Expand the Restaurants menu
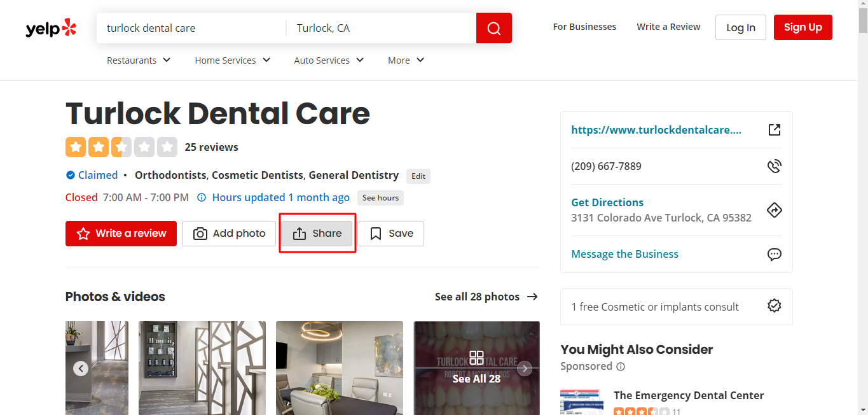Viewport: 868px width, 415px height. point(139,60)
